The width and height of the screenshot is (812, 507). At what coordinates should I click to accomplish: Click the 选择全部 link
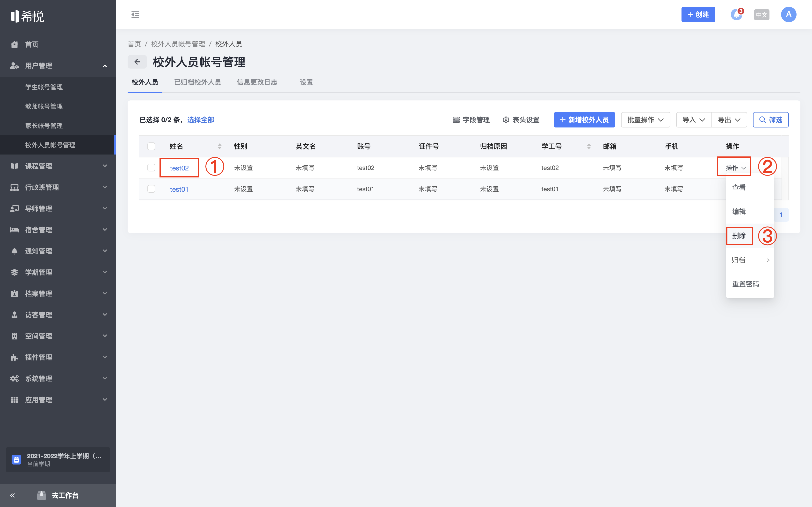[201, 120]
